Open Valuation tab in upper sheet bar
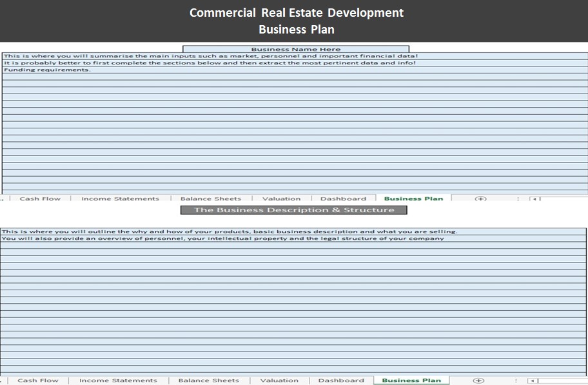The image size is (588, 385). tap(282, 199)
